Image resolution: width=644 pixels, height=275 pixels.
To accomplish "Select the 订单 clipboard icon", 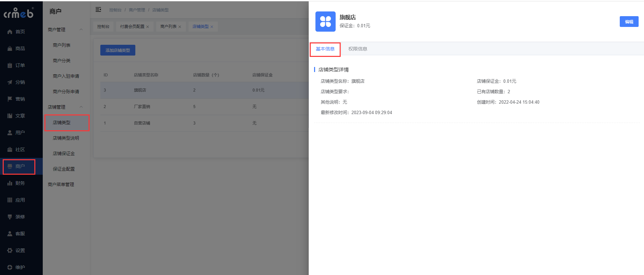I will click(x=10, y=65).
